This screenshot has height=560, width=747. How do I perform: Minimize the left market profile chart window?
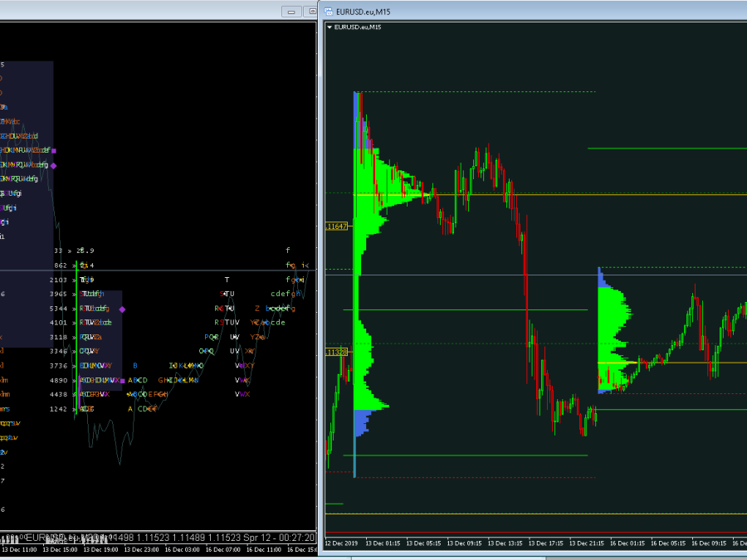[x=290, y=12]
